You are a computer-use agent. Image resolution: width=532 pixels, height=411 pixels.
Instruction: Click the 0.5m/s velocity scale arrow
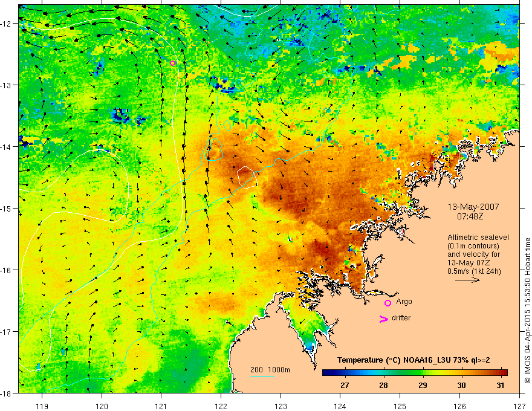(x=467, y=280)
